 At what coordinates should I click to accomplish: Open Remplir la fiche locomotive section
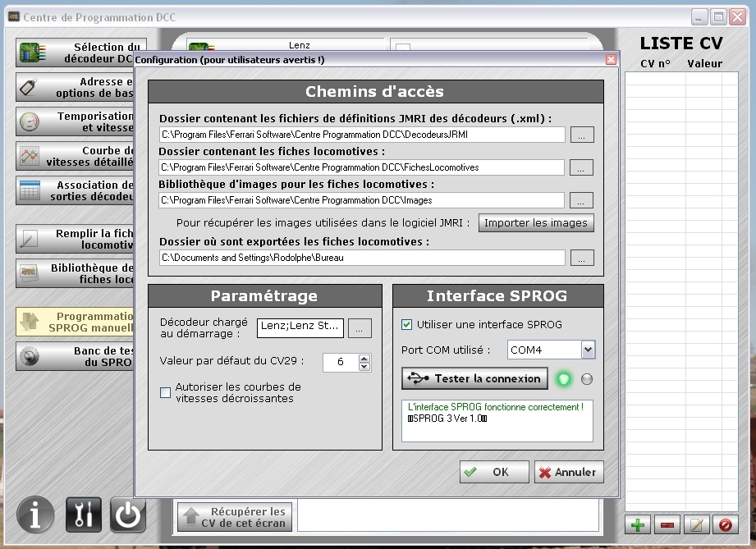point(76,239)
